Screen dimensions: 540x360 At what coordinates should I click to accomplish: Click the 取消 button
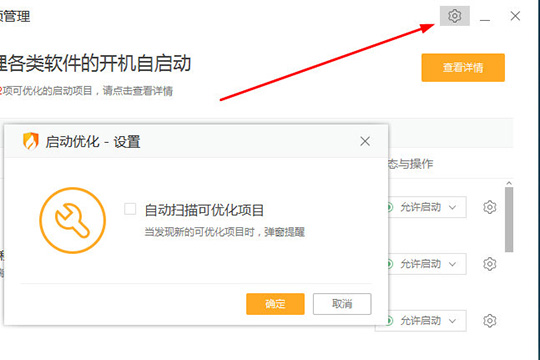click(342, 304)
